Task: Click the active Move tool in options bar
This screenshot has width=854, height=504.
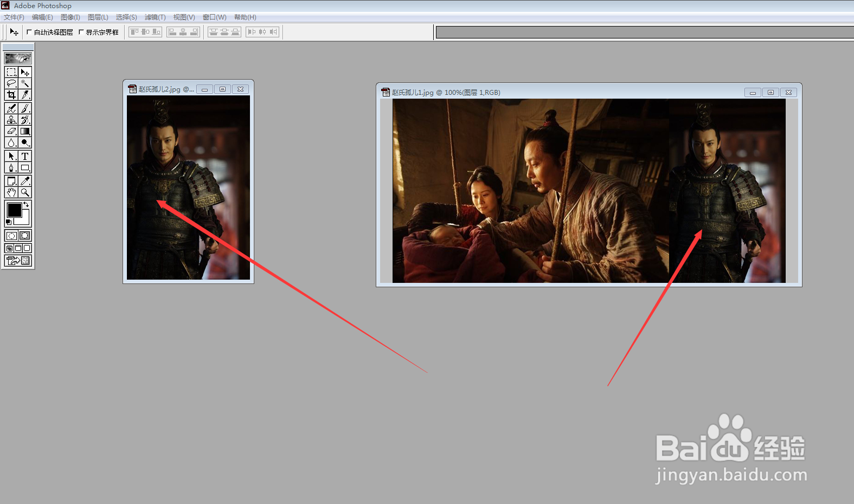Action: (x=14, y=32)
